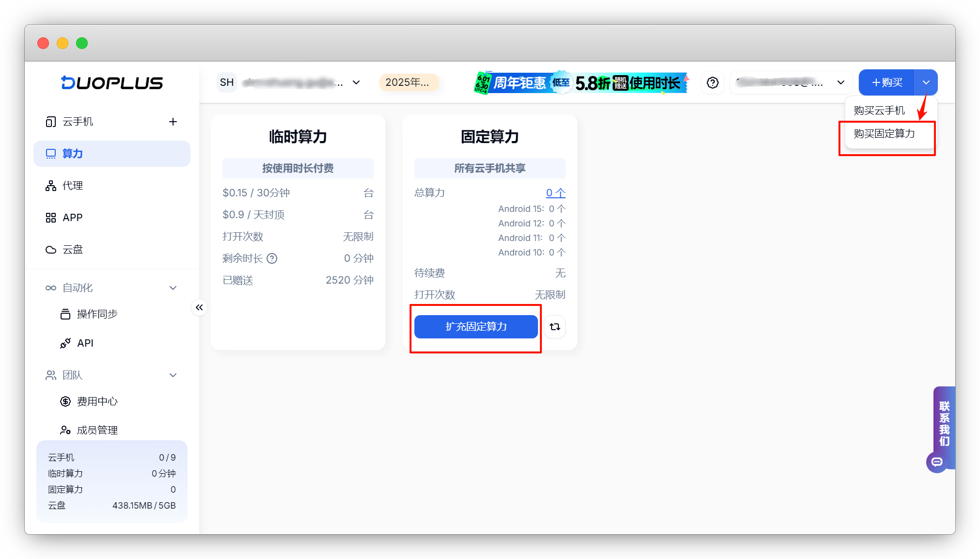This screenshot has height=559, width=980.
Task: Open APP section in sidebar
Action: 73,218
